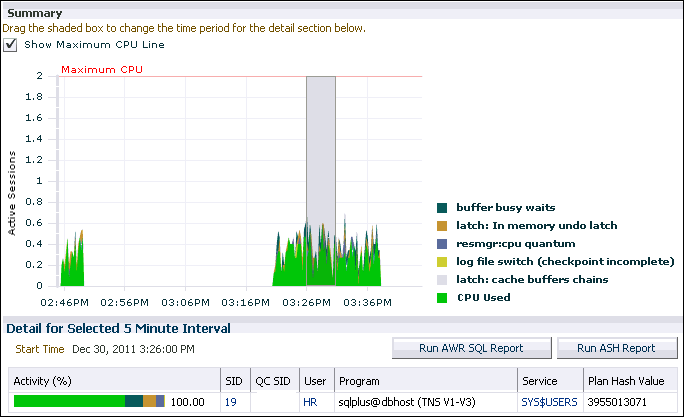Image resolution: width=684 pixels, height=417 pixels.
Task: Uncheck the Show Maximum CPU Line checkbox
Action: [12, 44]
